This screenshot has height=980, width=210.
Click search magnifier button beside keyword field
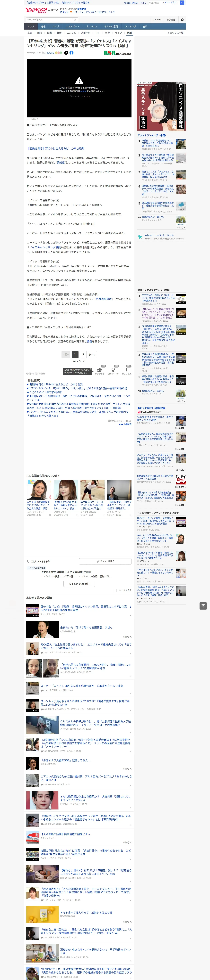(x=75, y=20)
